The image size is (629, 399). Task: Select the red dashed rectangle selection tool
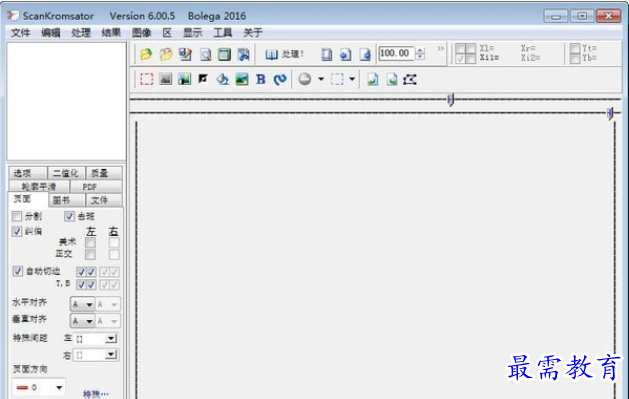click(147, 79)
